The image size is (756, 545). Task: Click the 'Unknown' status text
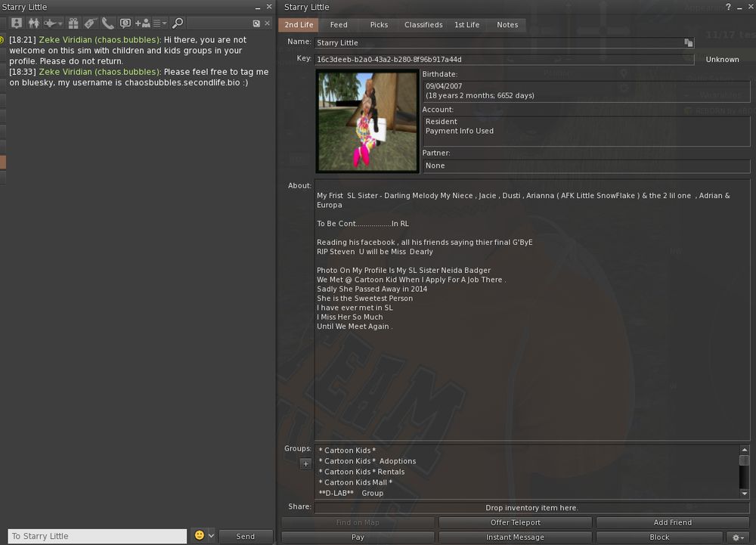(x=722, y=59)
